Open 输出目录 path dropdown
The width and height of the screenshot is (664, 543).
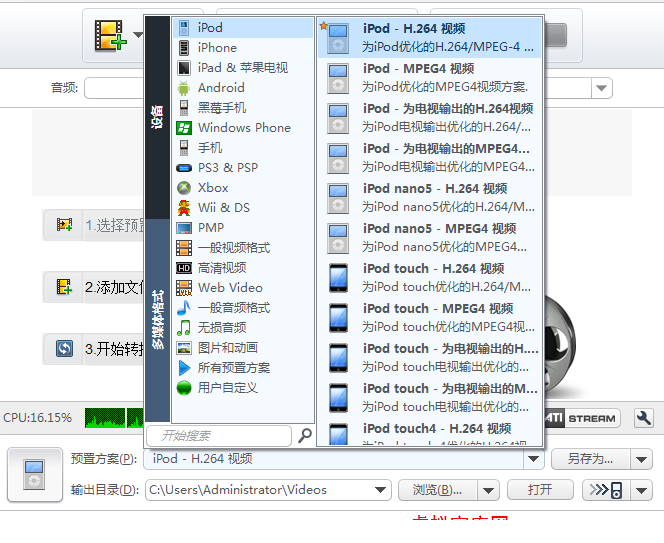[x=380, y=490]
